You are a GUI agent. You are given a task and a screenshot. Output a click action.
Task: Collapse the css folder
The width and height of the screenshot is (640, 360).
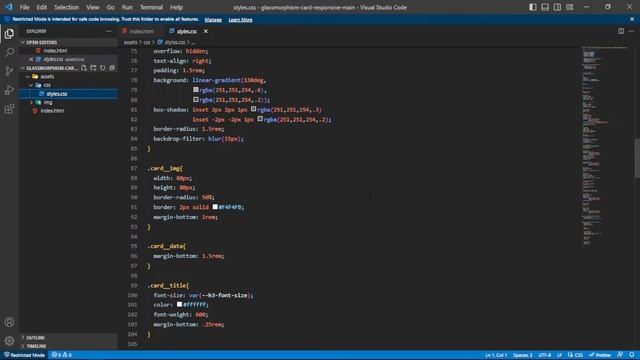click(x=31, y=85)
